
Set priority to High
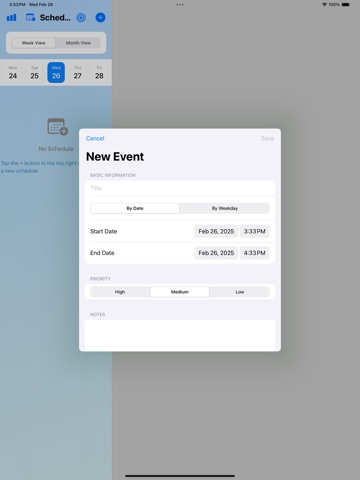[120, 292]
